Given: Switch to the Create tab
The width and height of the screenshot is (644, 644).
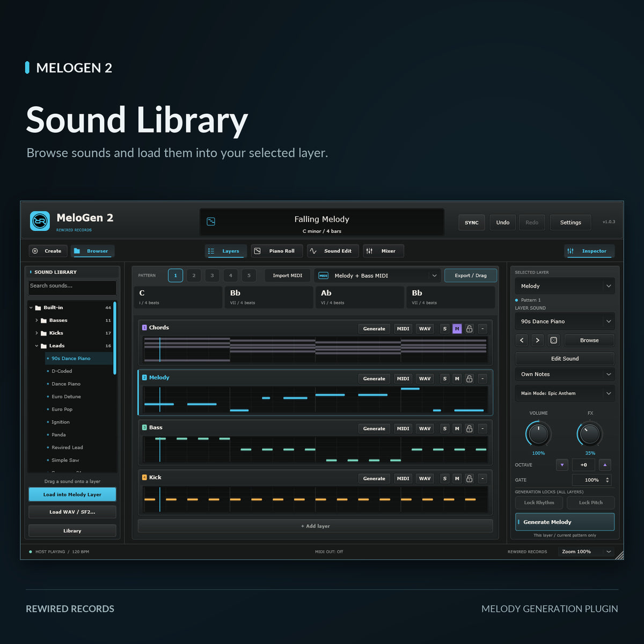Looking at the screenshot, I should 48,251.
